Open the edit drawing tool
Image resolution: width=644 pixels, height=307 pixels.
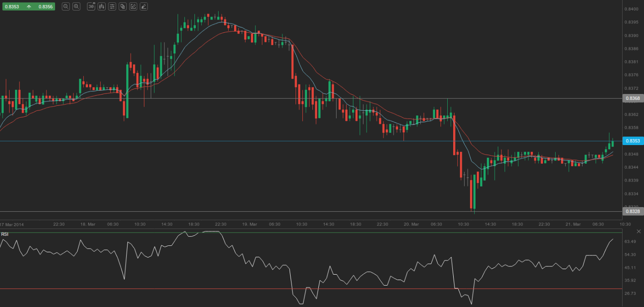[x=133, y=6]
